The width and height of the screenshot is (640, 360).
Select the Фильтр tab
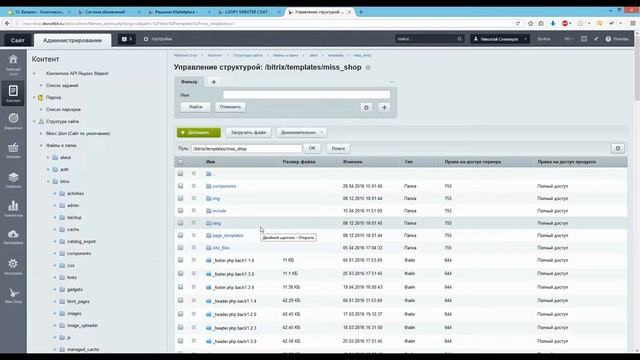[x=189, y=82]
